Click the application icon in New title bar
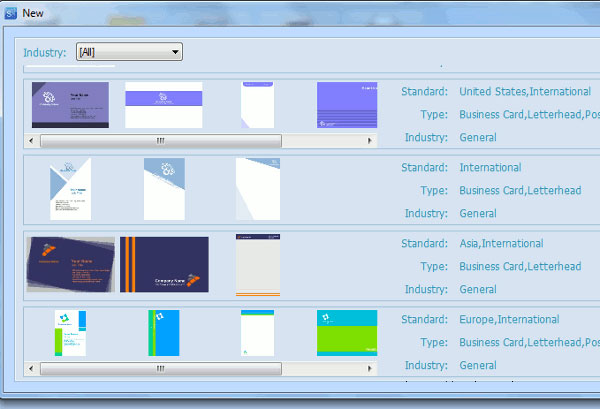The image size is (600, 409). [x=10, y=13]
